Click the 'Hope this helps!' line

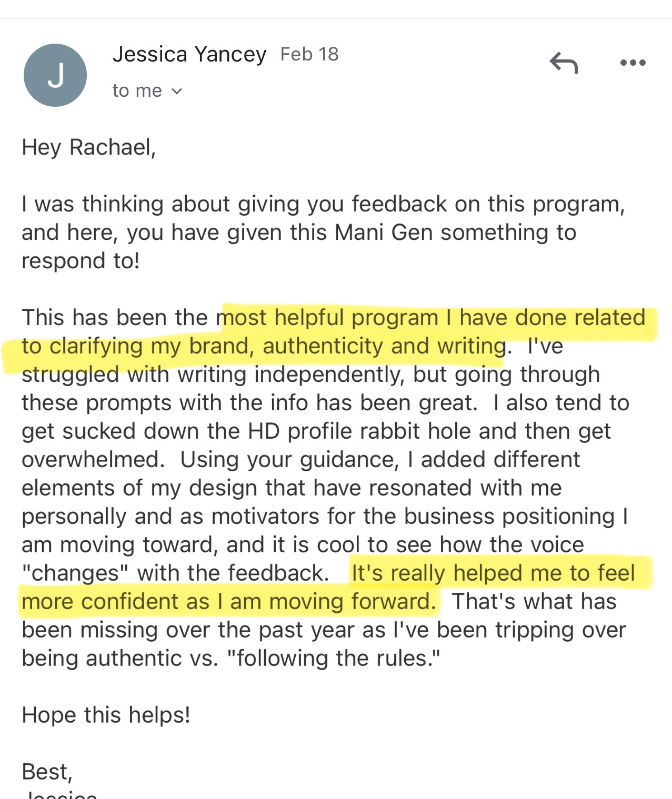[x=106, y=715]
